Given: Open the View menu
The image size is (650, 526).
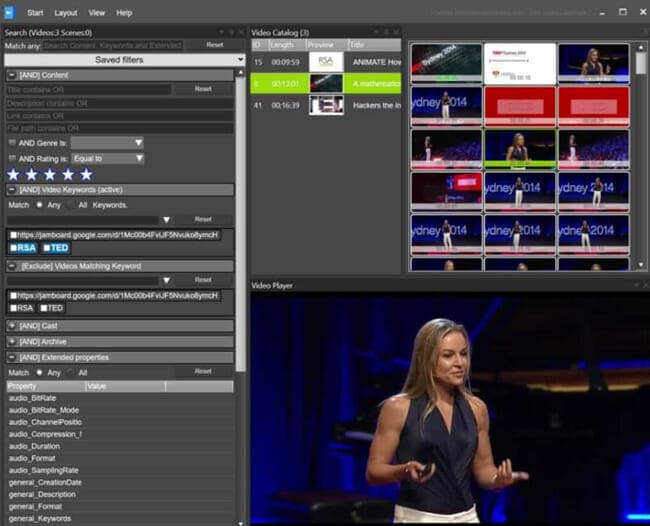Looking at the screenshot, I should tap(97, 13).
